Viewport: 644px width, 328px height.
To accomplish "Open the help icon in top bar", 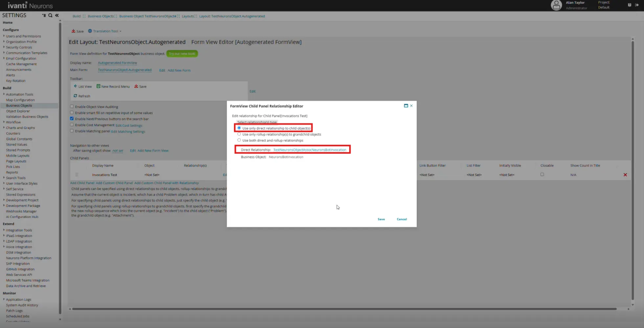I will pos(630,5).
